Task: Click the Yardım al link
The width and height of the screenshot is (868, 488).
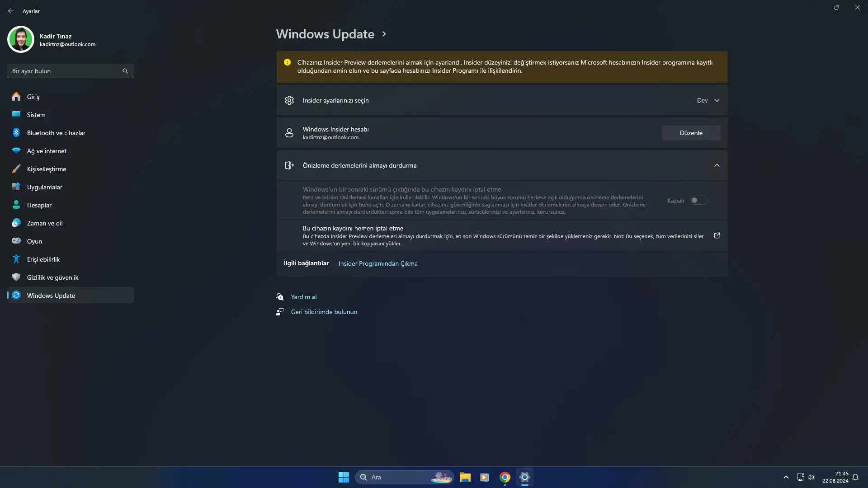Action: [304, 297]
